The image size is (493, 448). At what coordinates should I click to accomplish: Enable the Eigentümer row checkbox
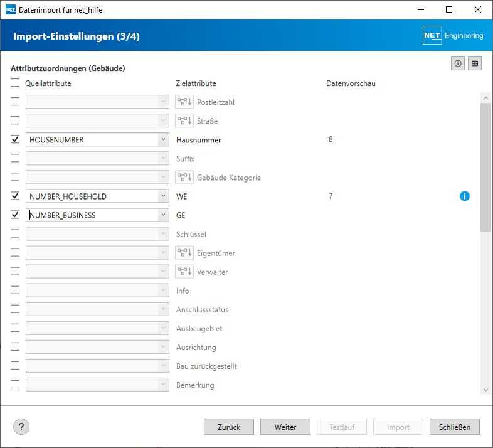pyautogui.click(x=15, y=252)
